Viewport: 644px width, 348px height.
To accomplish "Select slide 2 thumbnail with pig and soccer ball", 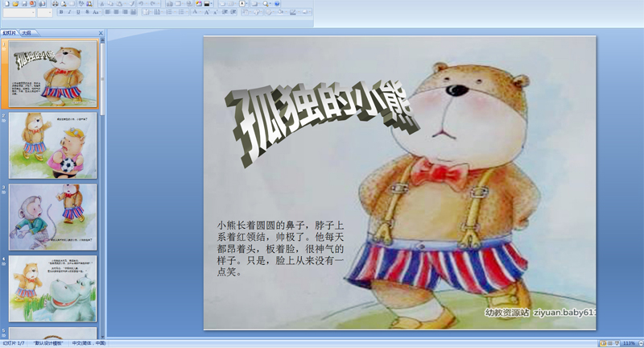I will (x=53, y=146).
